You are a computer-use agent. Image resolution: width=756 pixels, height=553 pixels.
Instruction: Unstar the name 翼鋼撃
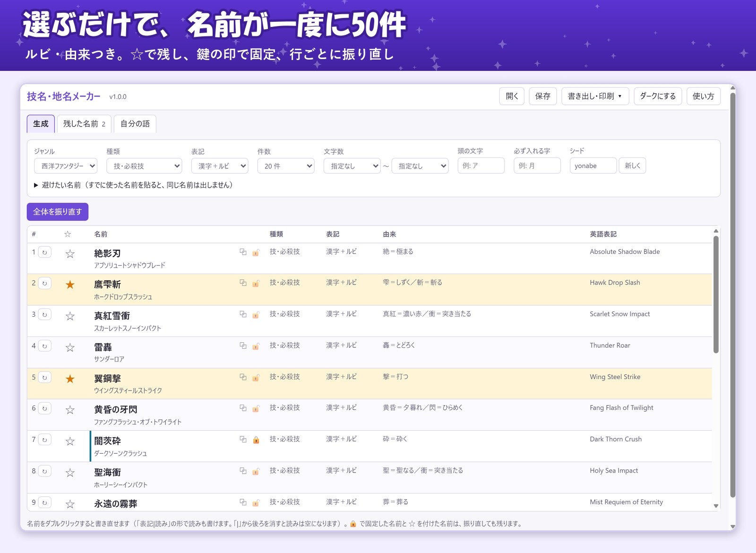pos(70,379)
